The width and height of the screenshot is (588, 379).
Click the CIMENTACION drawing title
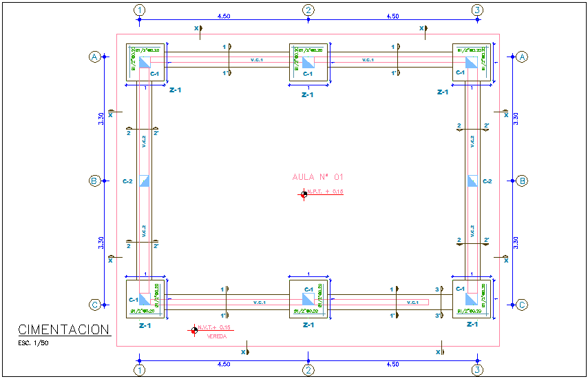coord(63,330)
